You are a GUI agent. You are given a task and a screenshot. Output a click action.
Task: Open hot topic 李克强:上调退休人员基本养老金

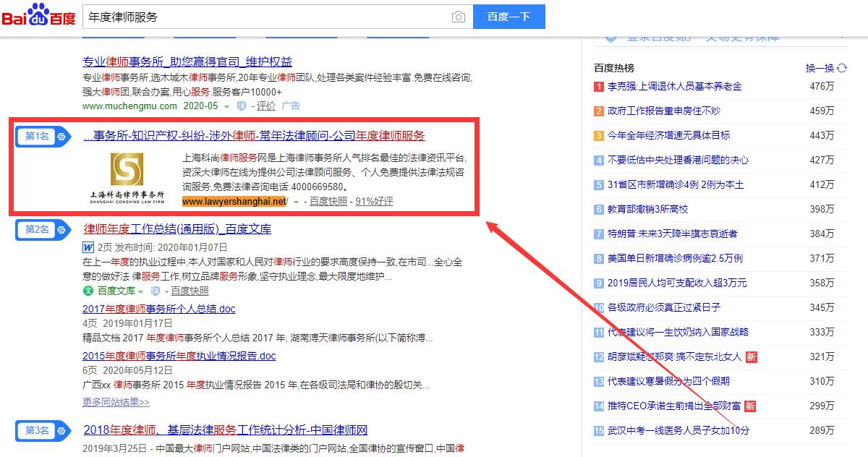tap(674, 86)
